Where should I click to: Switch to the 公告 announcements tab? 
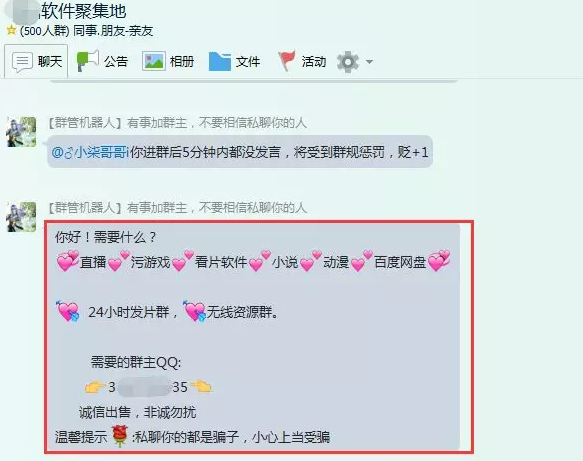tap(102, 61)
